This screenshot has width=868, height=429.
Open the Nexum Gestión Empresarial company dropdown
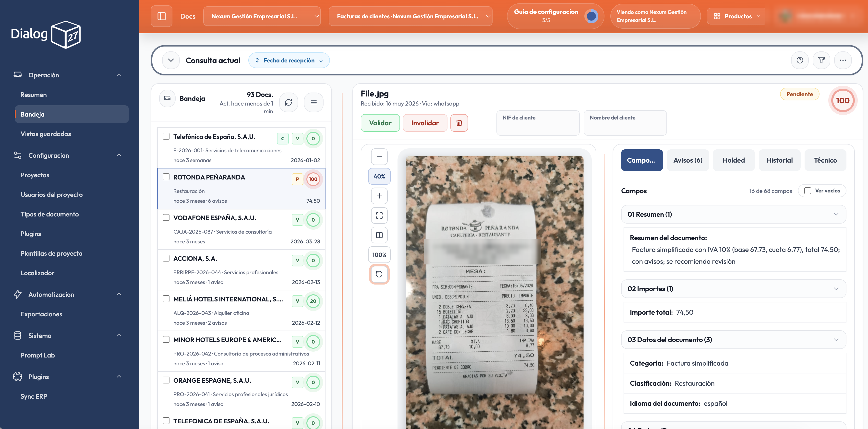pyautogui.click(x=262, y=16)
